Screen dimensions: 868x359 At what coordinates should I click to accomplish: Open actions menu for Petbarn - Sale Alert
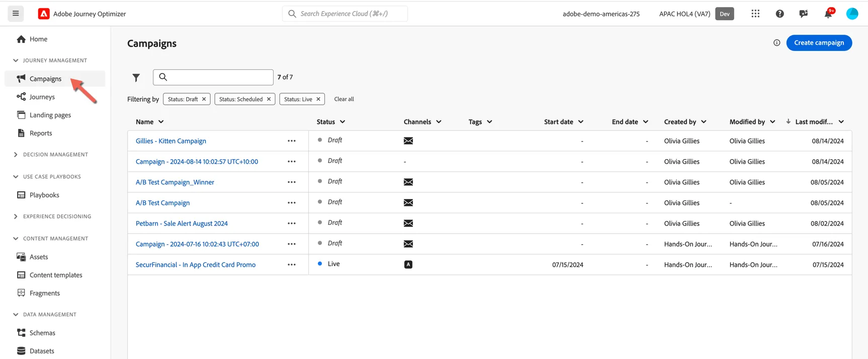pyautogui.click(x=292, y=224)
